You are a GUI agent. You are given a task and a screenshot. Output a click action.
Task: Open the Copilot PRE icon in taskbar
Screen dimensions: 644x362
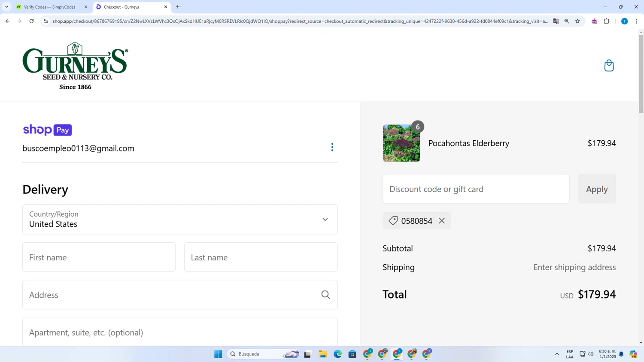[633, 354]
